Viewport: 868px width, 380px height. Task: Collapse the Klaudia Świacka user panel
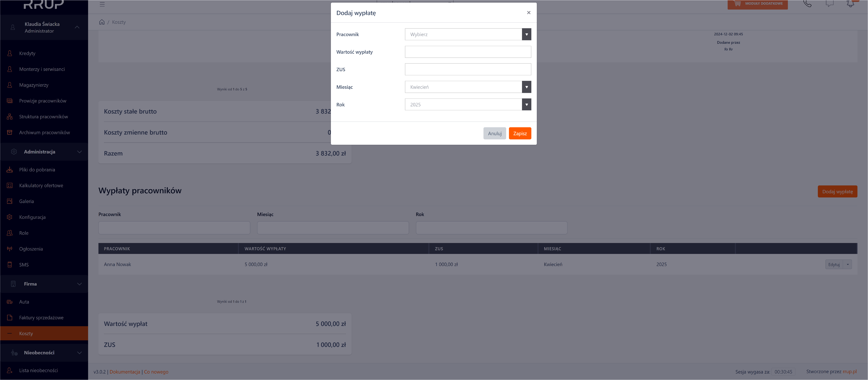77,27
